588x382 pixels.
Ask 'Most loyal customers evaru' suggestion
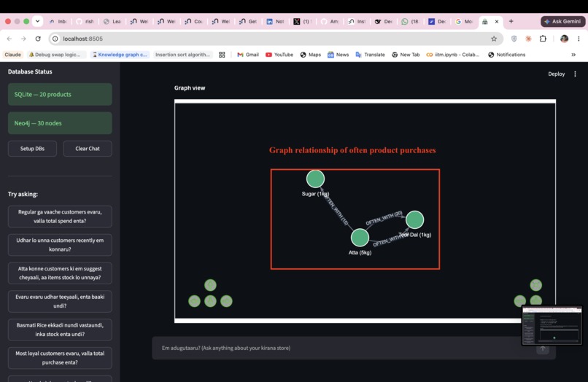pyautogui.click(x=60, y=358)
